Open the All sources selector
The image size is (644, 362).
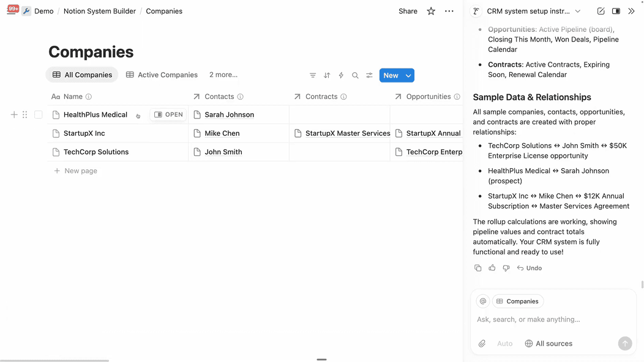click(549, 344)
